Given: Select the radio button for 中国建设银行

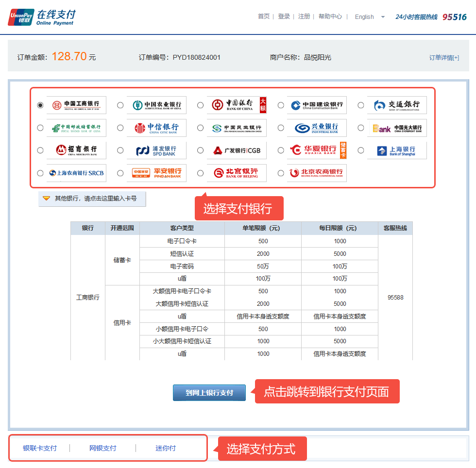Looking at the screenshot, I should (281, 105).
